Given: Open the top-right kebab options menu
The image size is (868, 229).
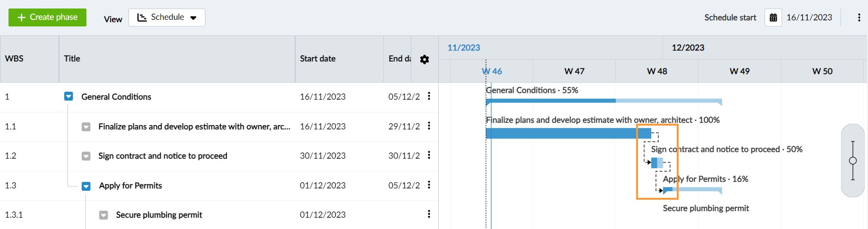Looking at the screenshot, I should click(x=859, y=17).
